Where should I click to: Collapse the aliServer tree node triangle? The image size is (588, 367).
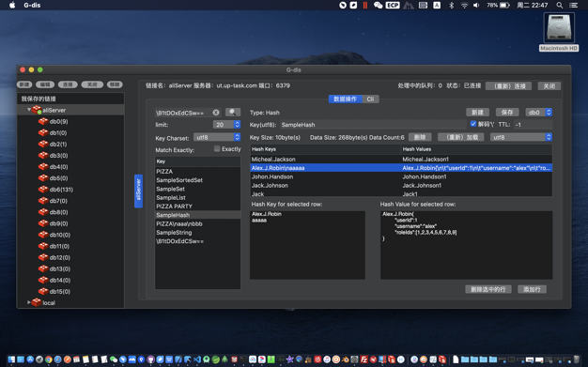(29, 110)
